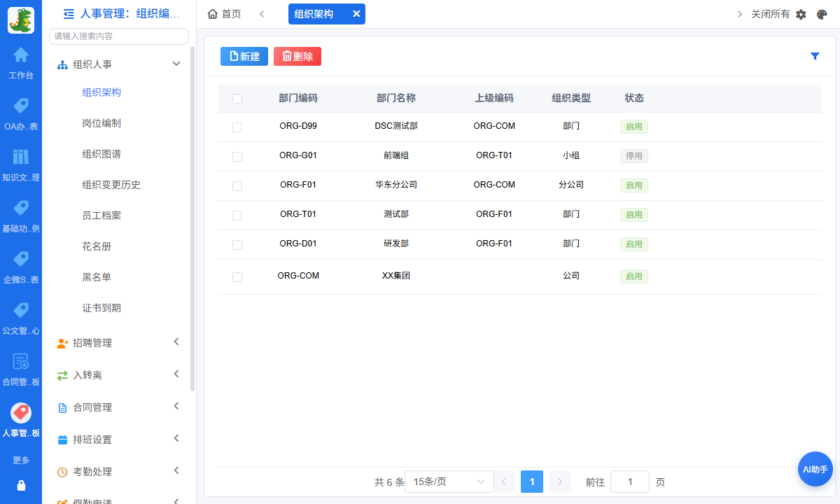The height and width of the screenshot is (504, 840).
Task: Expand the 招聘管理 menu chevron
Action: (x=176, y=342)
